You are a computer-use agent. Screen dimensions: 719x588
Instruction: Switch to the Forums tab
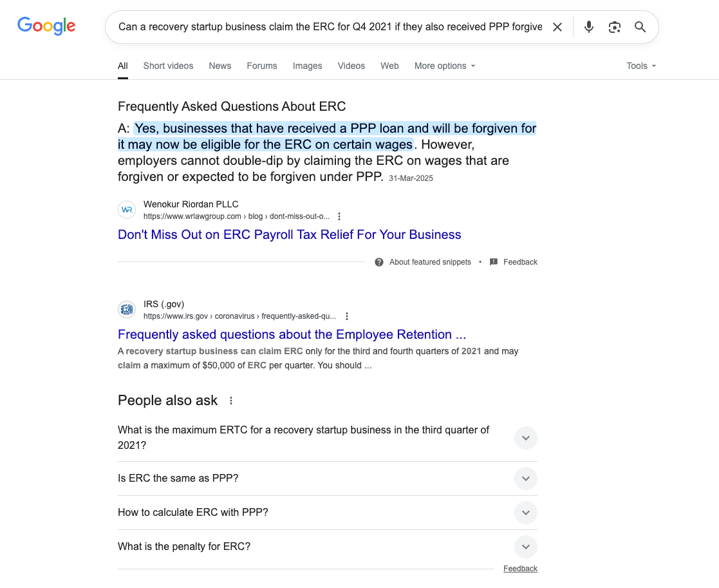262,66
